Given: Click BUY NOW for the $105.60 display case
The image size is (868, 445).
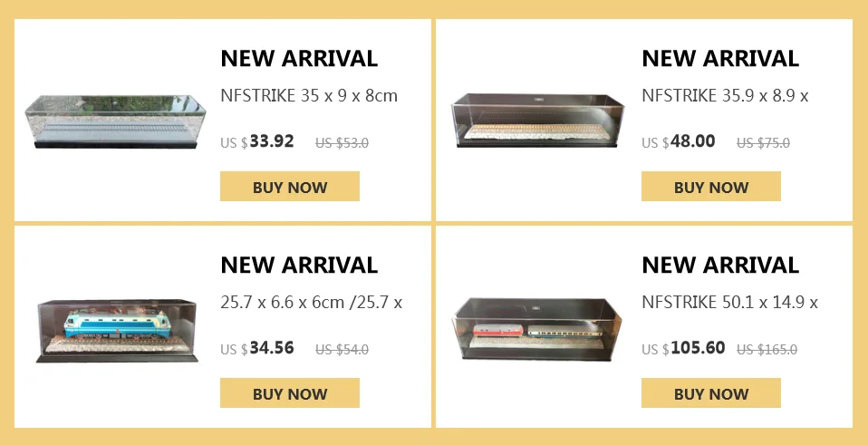Looking at the screenshot, I should pyautogui.click(x=710, y=393).
